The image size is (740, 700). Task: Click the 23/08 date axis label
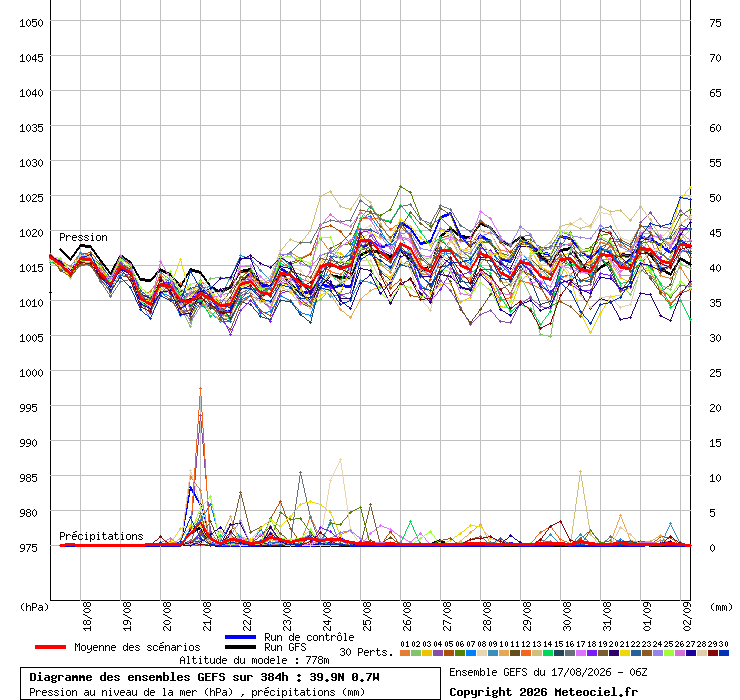[x=287, y=616]
